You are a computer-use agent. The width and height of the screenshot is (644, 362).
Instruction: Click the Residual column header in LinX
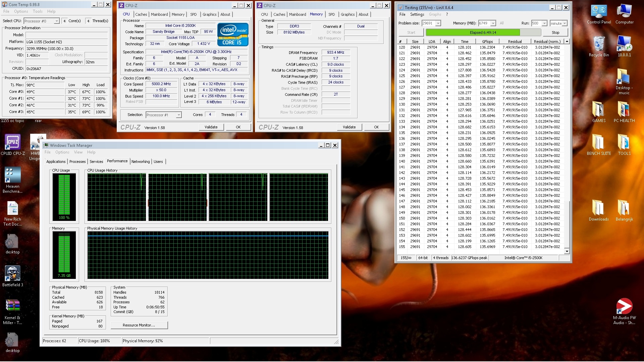tap(515, 42)
